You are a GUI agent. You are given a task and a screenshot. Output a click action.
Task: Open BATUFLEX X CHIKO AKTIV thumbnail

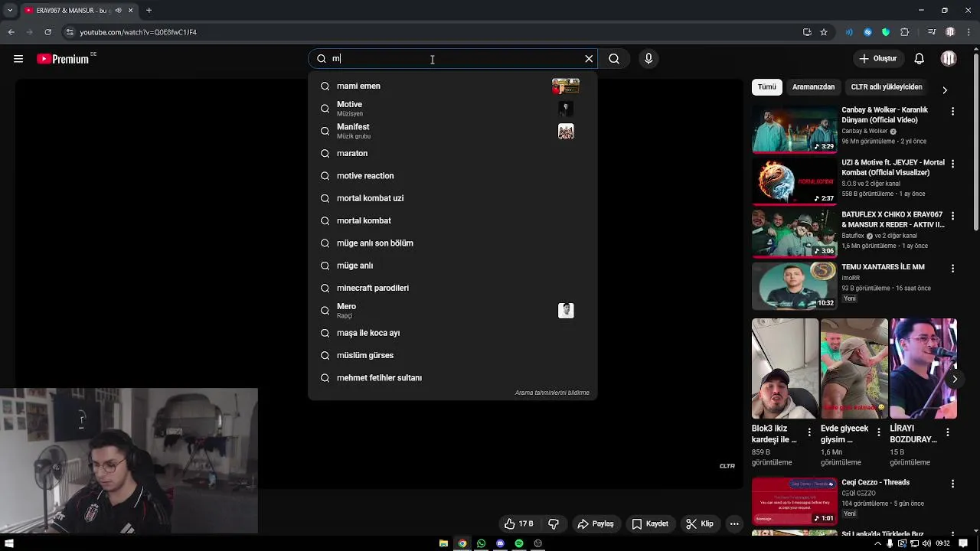[x=794, y=233]
